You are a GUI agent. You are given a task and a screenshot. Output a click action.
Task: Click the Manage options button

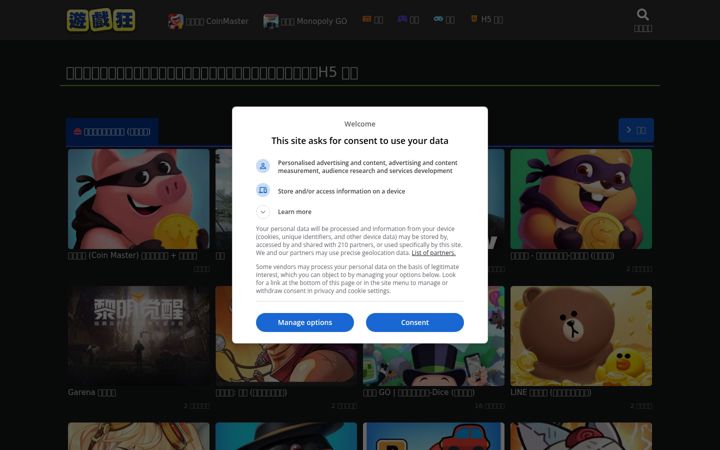click(305, 322)
